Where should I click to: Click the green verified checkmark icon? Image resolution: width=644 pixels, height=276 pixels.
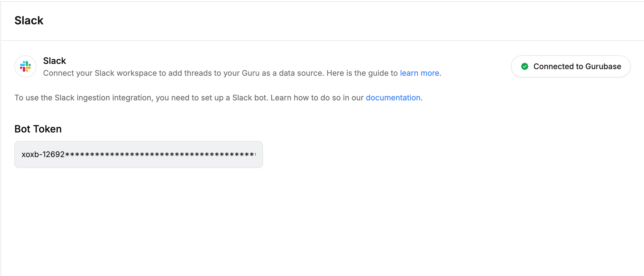[525, 66]
